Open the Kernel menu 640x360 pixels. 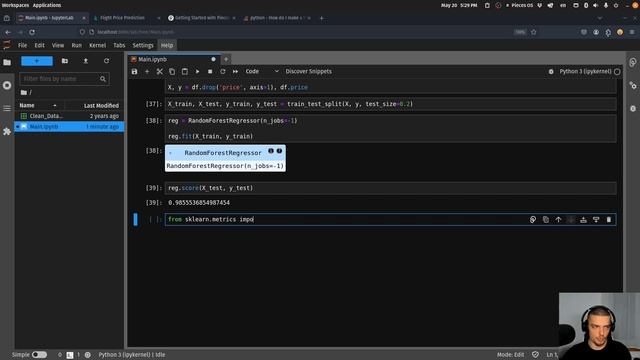[98, 45]
